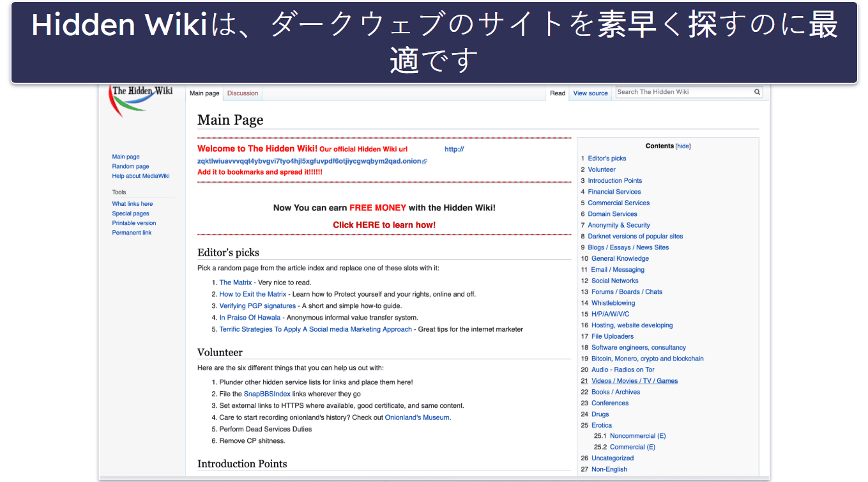The image size is (868, 482).
Task: Jump to H/P/A/W/V/C in Contents
Action: (x=610, y=315)
